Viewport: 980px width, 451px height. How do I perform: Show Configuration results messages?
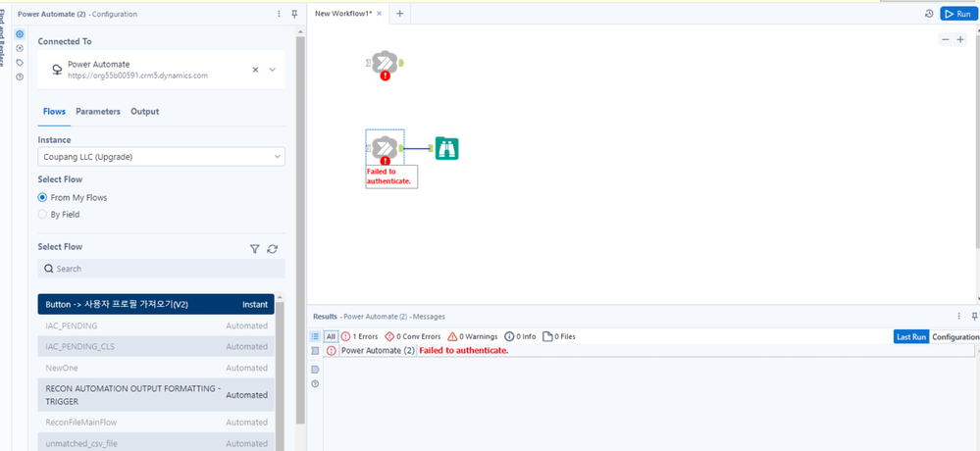point(954,336)
